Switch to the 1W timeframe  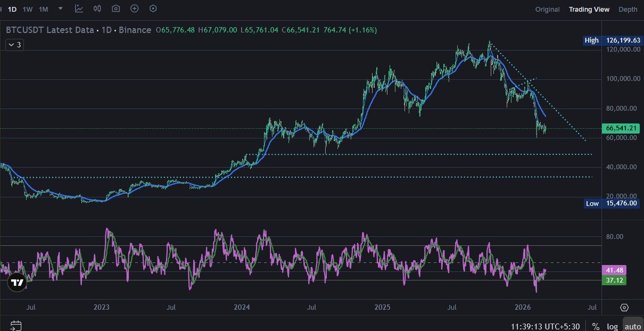(28, 9)
